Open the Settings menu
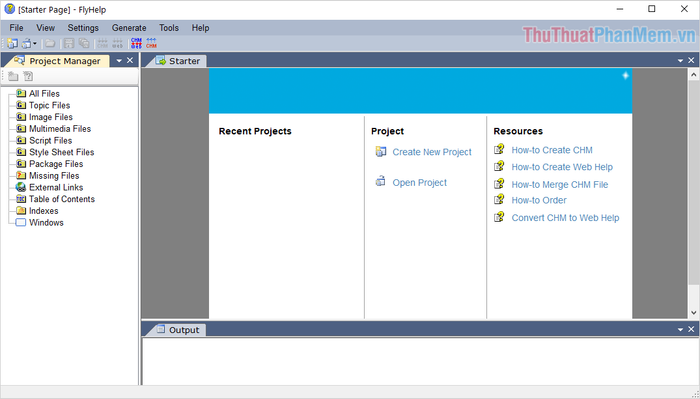Viewport: 700px width, 399px height. (83, 28)
